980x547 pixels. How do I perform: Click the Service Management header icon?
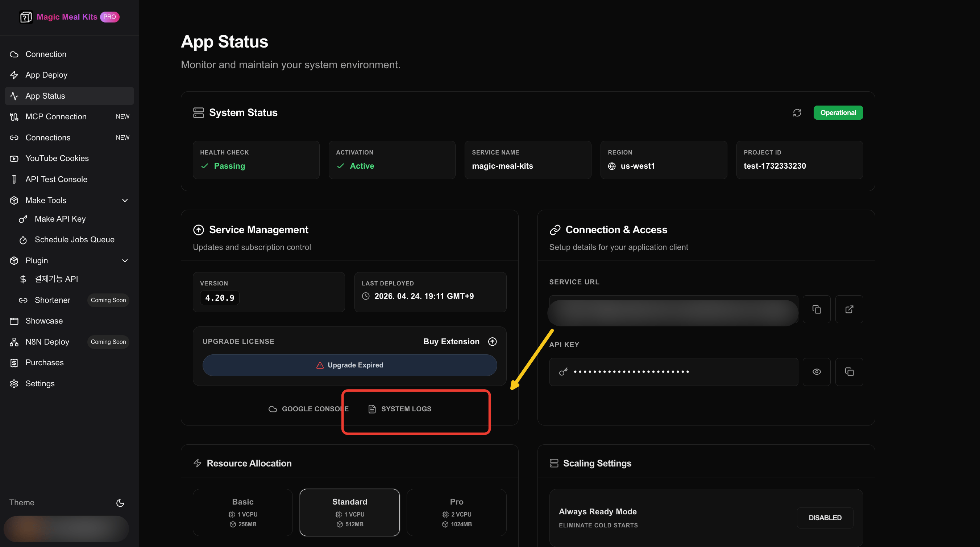pyautogui.click(x=199, y=230)
